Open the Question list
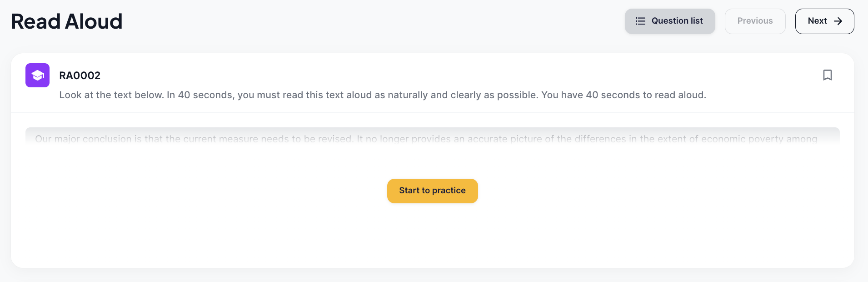Screen dimensions: 868x282 (x=669, y=21)
